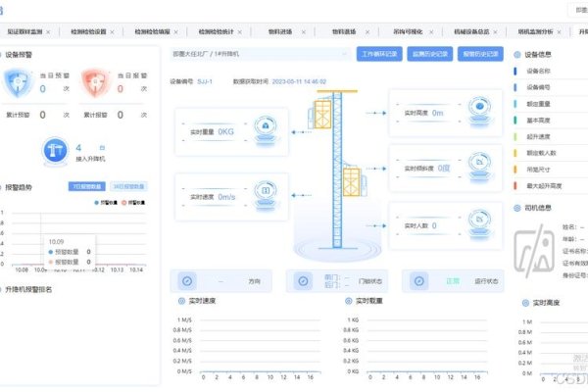Click the 司机信息 section header icon

click(517, 208)
